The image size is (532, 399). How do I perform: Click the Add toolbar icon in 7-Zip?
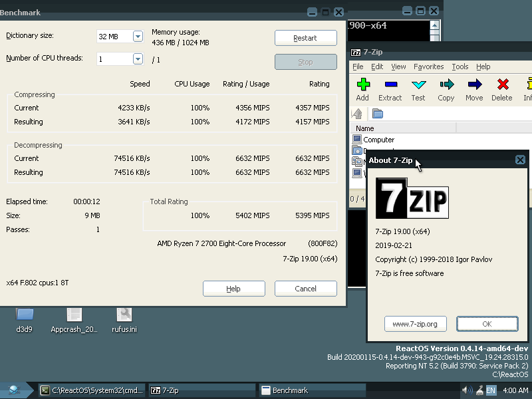click(362, 90)
